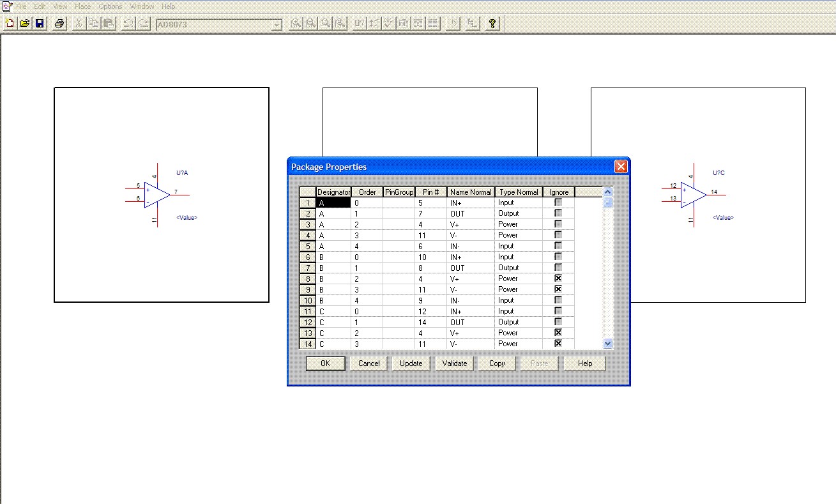Image resolution: width=836 pixels, height=504 pixels.
Task: Click the Save floppy disk icon
Action: [40, 24]
